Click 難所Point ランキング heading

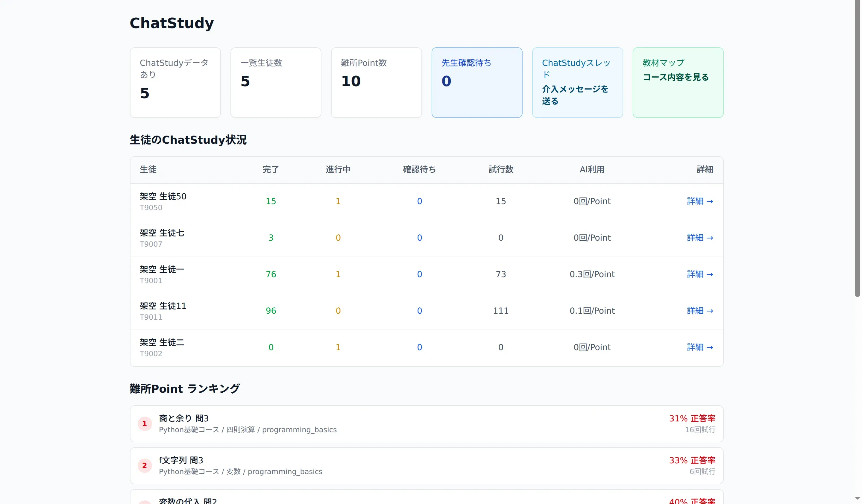click(x=184, y=389)
